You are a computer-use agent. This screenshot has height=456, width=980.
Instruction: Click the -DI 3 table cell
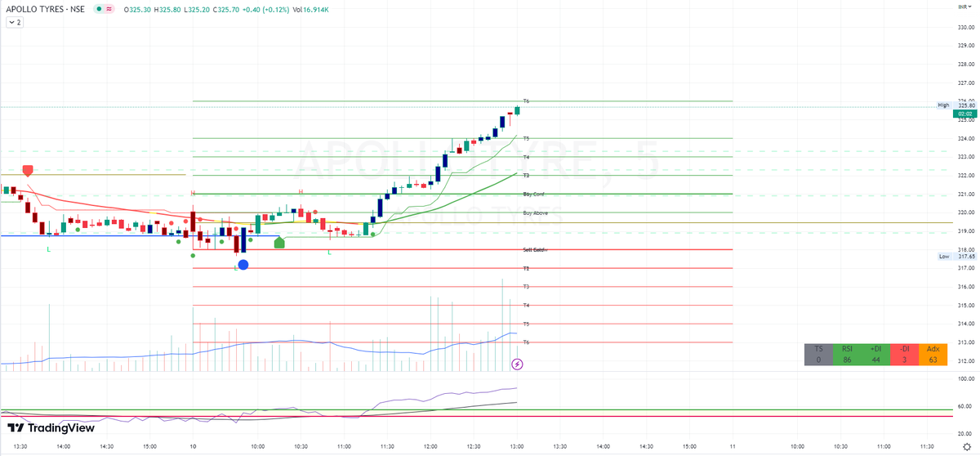pos(904,354)
